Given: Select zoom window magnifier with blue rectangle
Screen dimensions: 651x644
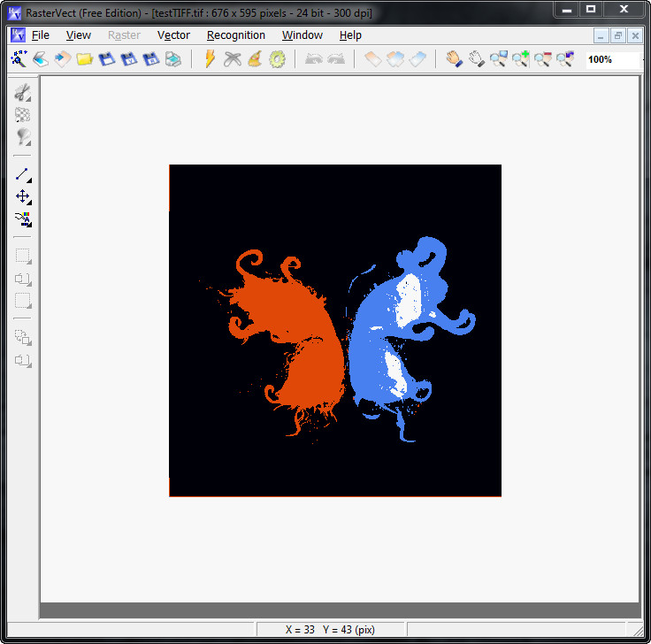Looking at the screenshot, I should tap(499, 59).
